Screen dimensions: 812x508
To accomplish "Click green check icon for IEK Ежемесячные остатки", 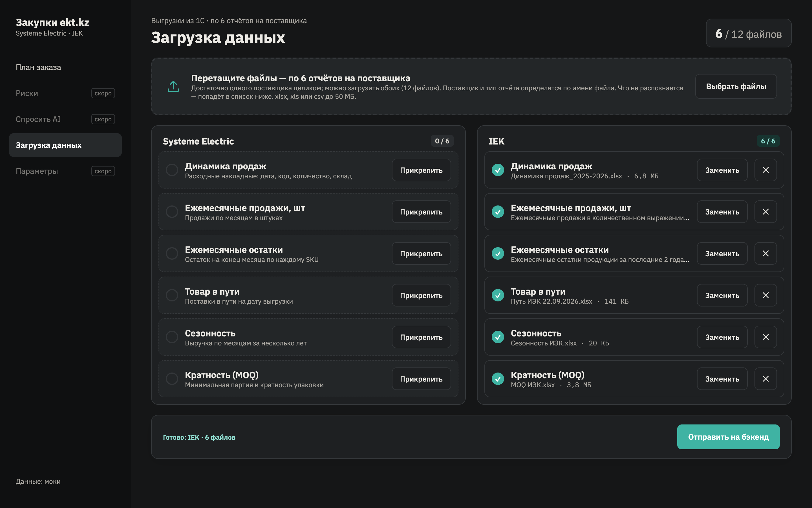I will (x=498, y=253).
